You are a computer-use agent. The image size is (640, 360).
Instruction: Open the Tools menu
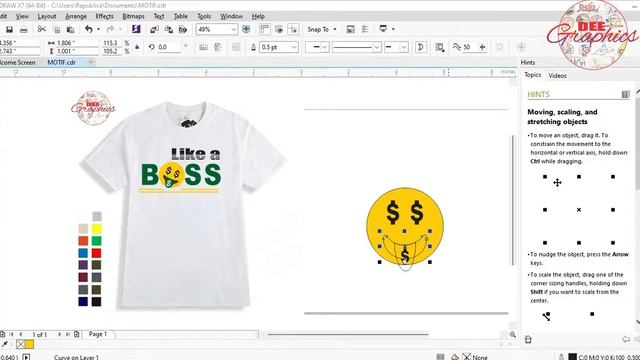click(204, 16)
